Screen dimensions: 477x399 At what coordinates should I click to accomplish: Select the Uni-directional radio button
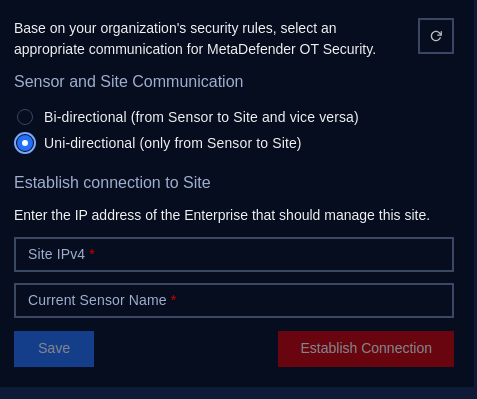(25, 143)
